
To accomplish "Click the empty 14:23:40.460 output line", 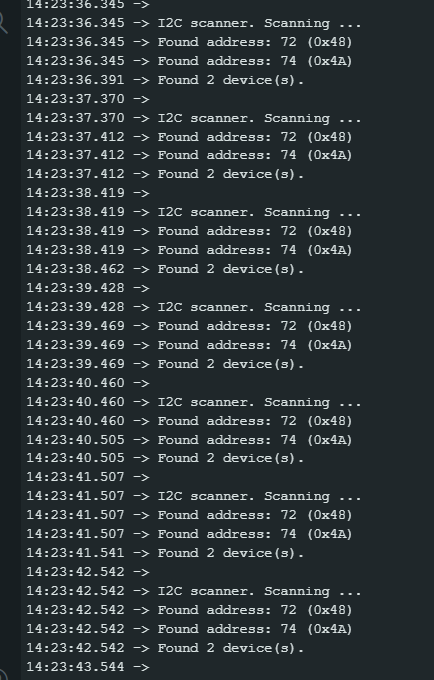I will point(88,383).
